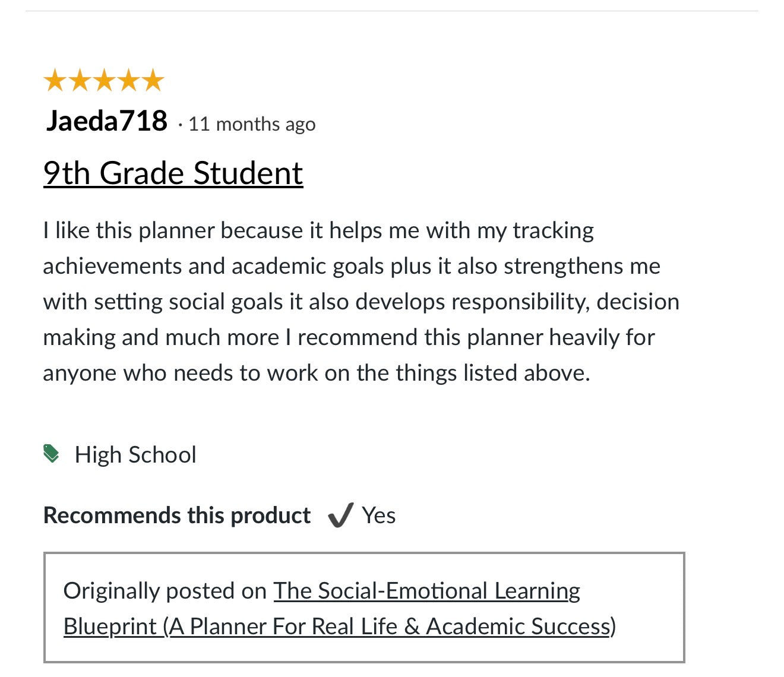
Task: Open the "9th Grade Student" review title
Action: click(173, 173)
